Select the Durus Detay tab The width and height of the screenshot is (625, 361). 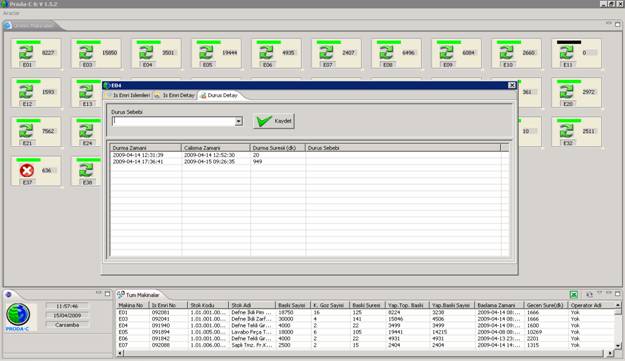pyautogui.click(x=219, y=95)
